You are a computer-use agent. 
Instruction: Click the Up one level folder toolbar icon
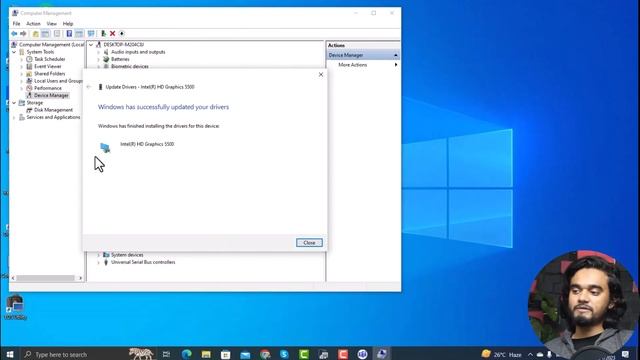[x=36, y=33]
